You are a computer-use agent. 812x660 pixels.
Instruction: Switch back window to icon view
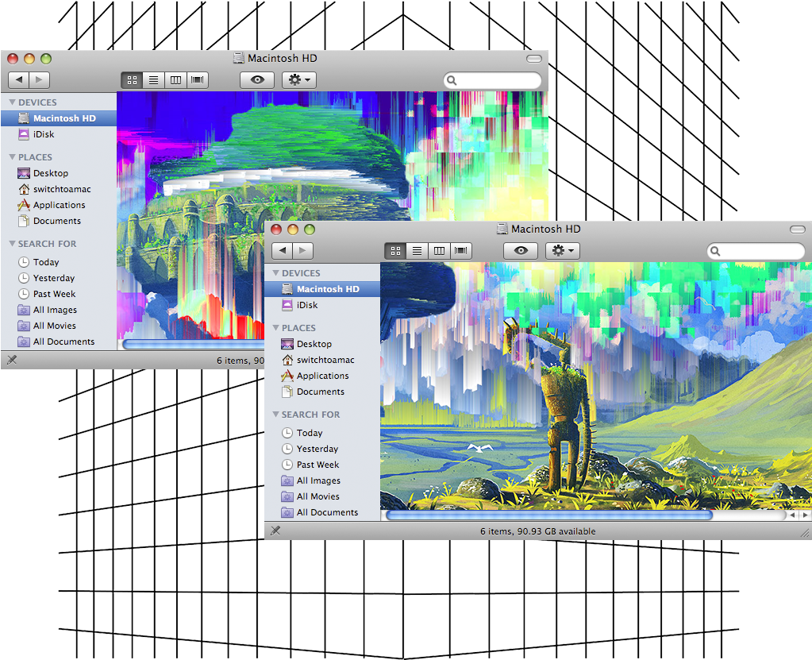coord(132,79)
